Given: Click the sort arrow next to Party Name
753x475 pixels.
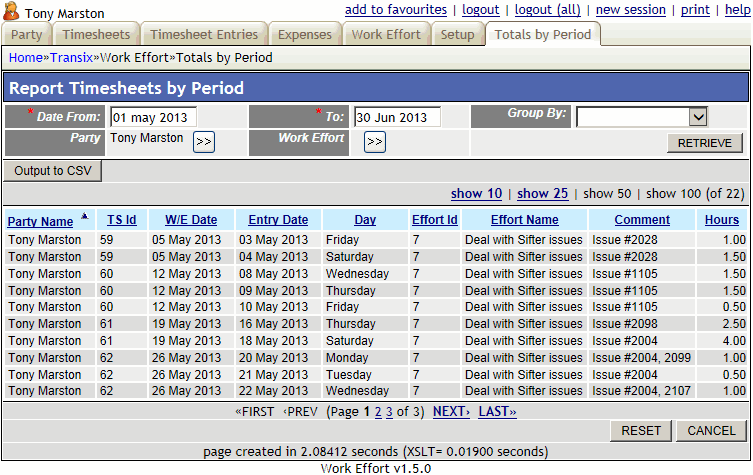Looking at the screenshot, I should pyautogui.click(x=84, y=216).
